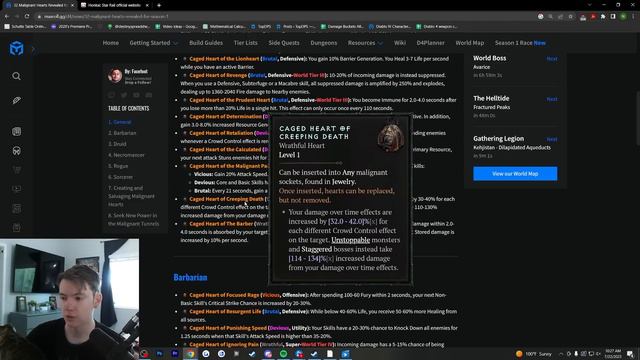The width and height of the screenshot is (640, 360).
Task: Open the Wiki nav link
Action: point(400,43)
